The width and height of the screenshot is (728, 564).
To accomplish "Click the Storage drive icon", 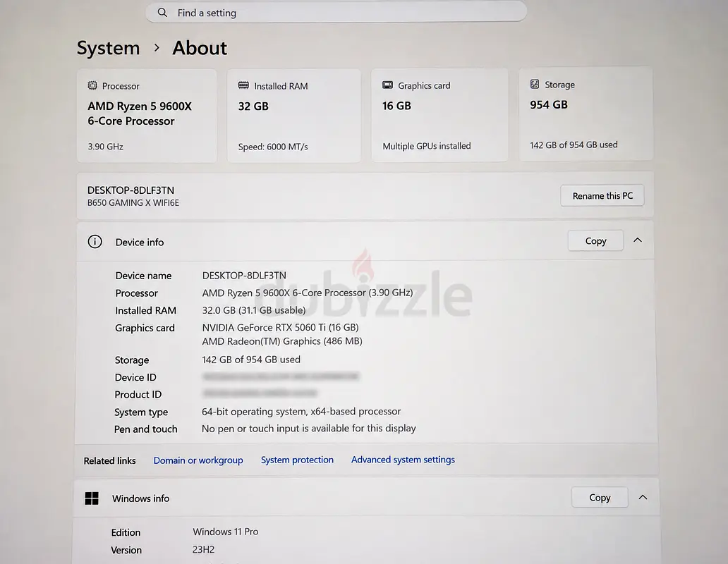I will tap(535, 84).
